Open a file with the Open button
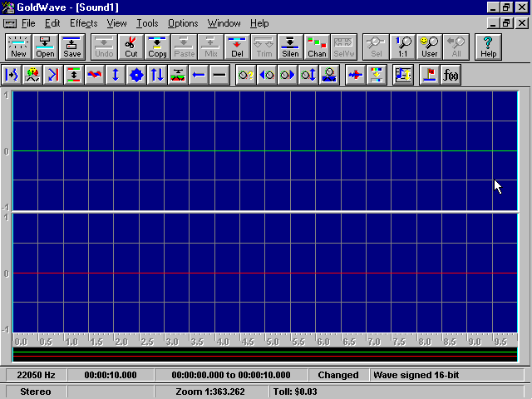 (45, 47)
